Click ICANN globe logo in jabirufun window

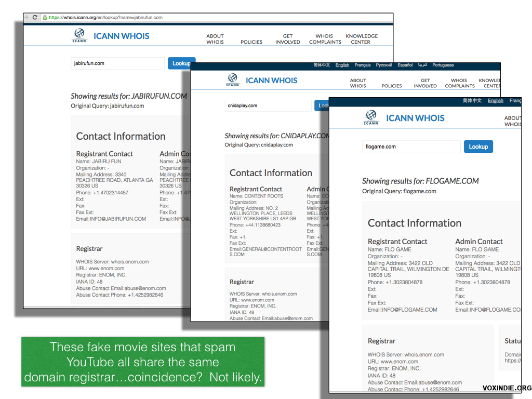(79, 35)
